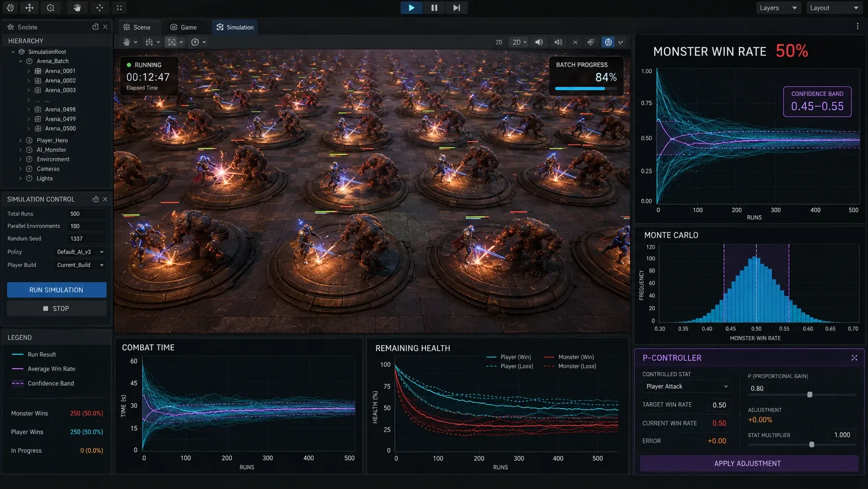Screen dimensions: 868x489
Task: Click the four-dot pivot tool icon
Action: point(100,8)
